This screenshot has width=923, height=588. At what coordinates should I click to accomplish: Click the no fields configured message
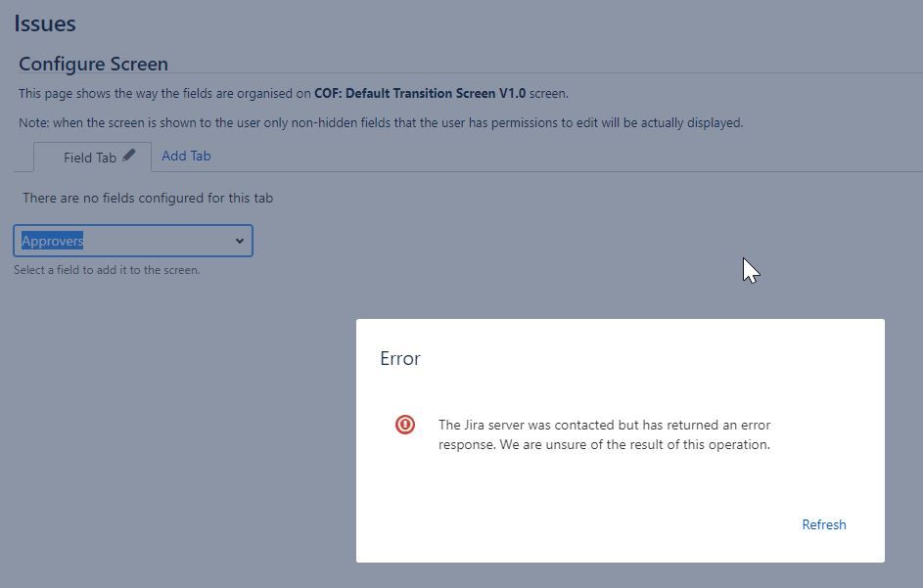[x=147, y=198]
